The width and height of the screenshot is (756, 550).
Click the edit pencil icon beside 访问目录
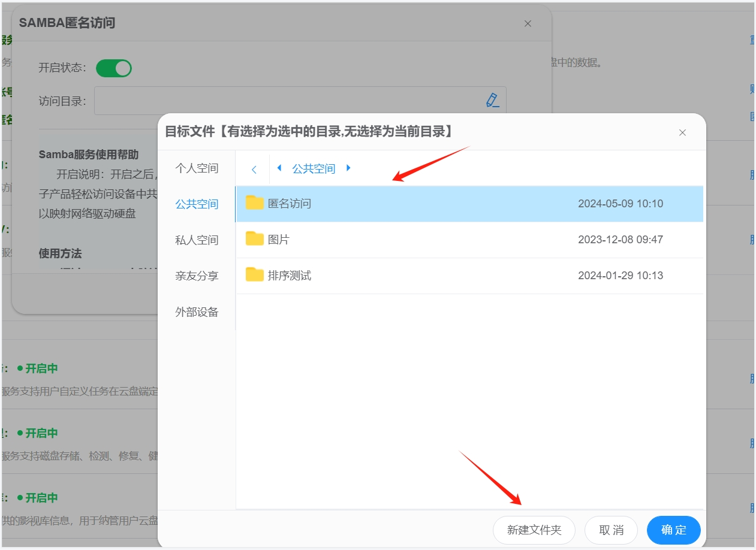493,100
